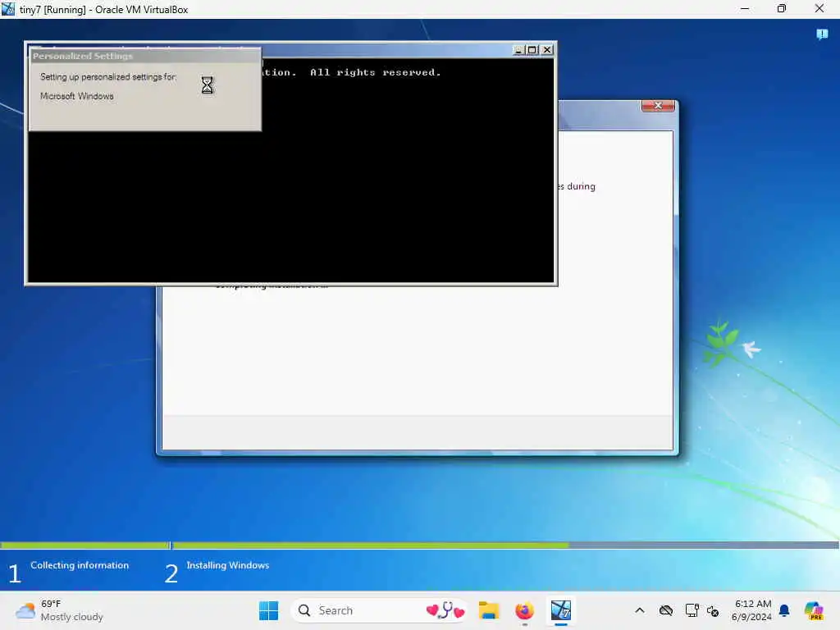Click the Collecting information progress bar
The image size is (840, 630).
click(x=84, y=546)
